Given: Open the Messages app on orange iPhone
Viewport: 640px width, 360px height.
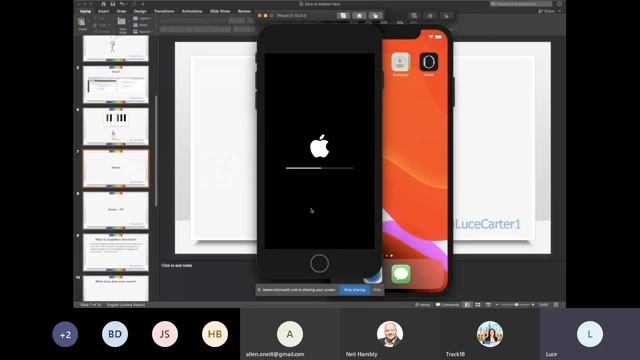Looking at the screenshot, I should (x=401, y=273).
